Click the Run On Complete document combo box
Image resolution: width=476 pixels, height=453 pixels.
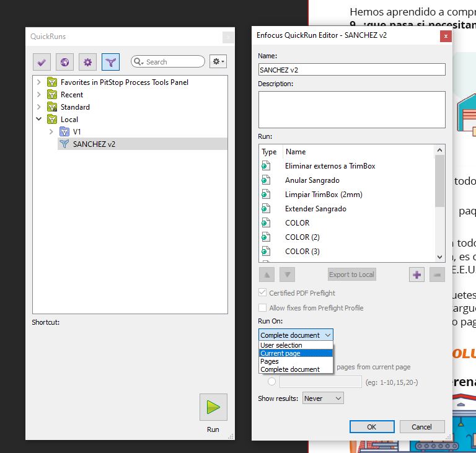(296, 335)
